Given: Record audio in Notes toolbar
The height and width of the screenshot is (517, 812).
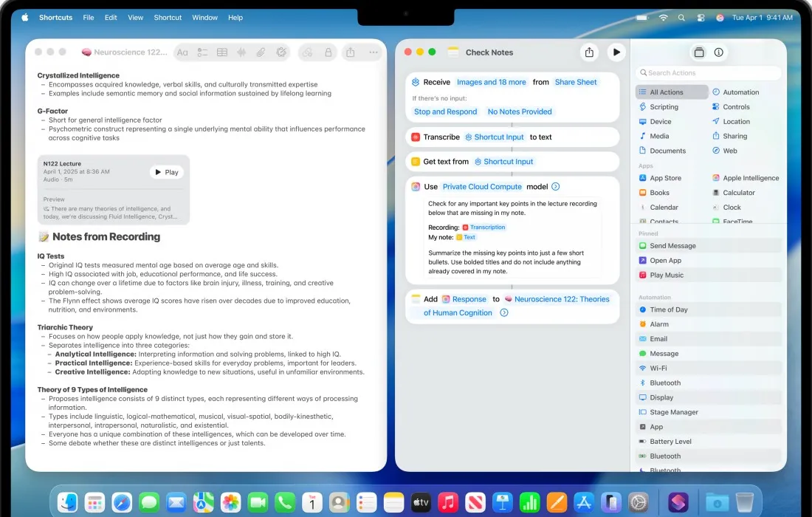Looking at the screenshot, I should [x=241, y=52].
